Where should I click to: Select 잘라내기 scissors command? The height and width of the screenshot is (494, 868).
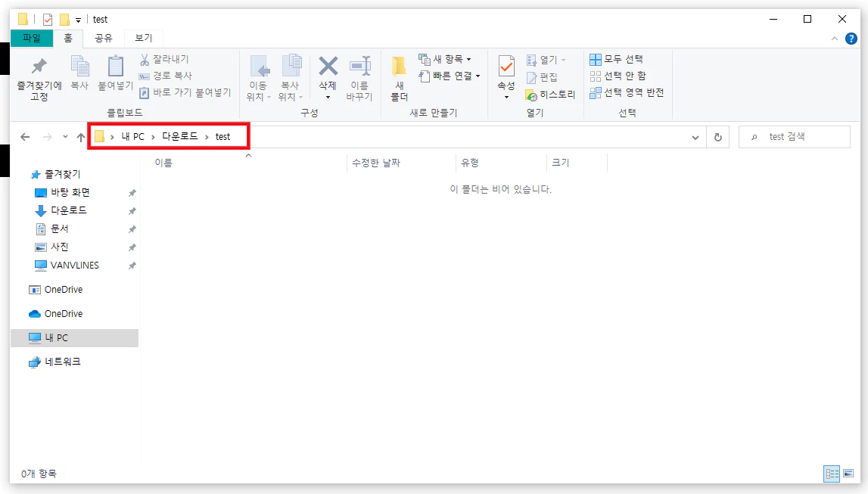coord(164,59)
